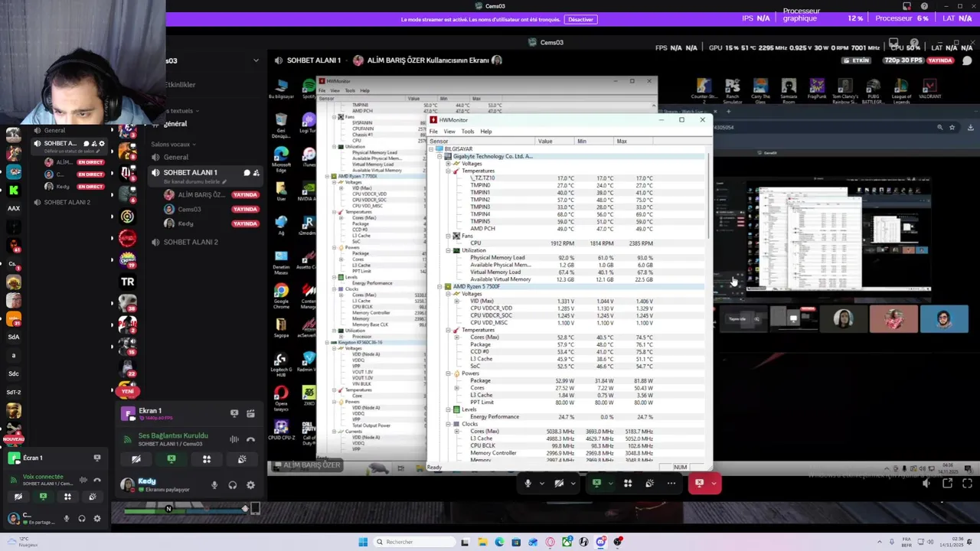Click the Rechercher taskbar search box

tap(413, 542)
